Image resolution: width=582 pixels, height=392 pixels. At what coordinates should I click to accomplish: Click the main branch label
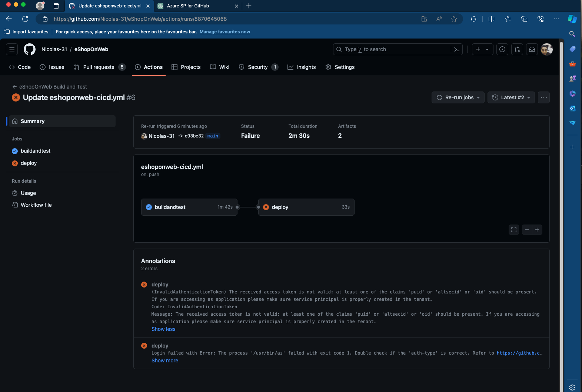(213, 136)
